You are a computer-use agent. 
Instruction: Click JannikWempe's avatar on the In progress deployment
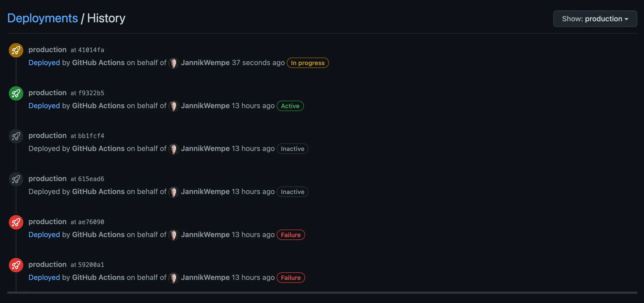click(x=174, y=63)
